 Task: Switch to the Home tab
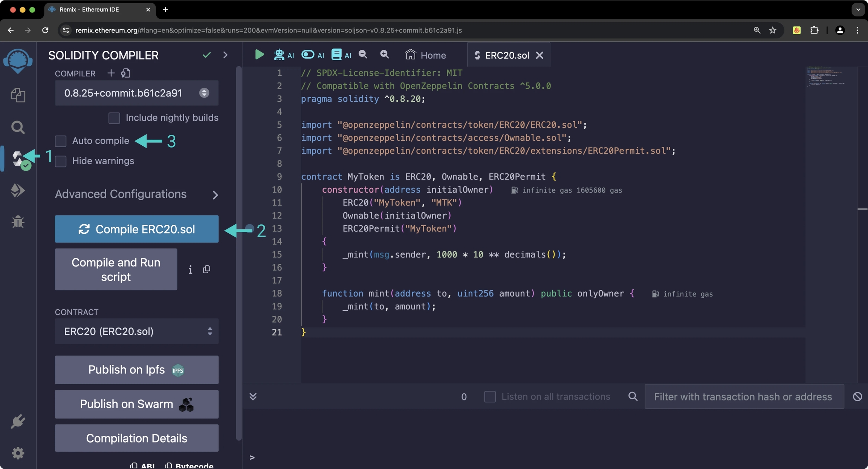click(426, 55)
